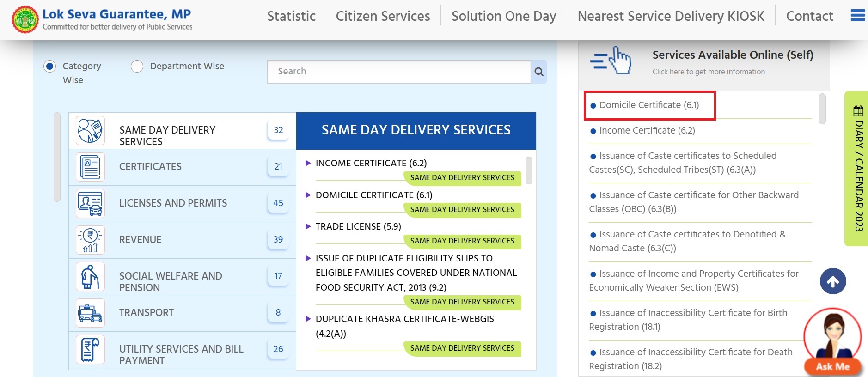The width and height of the screenshot is (868, 377).
Task: Expand Duplicate Khasra Certificate-WebGIS entry
Action: (x=308, y=319)
